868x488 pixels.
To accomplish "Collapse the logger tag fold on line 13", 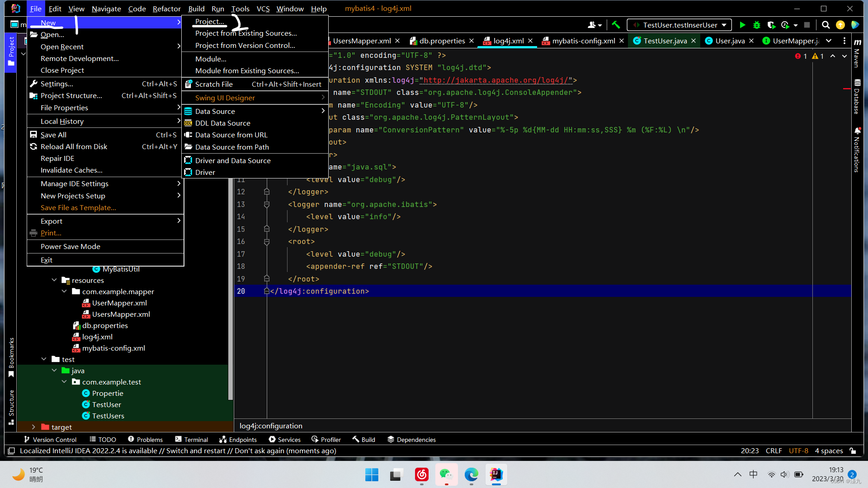I will pos(267,205).
